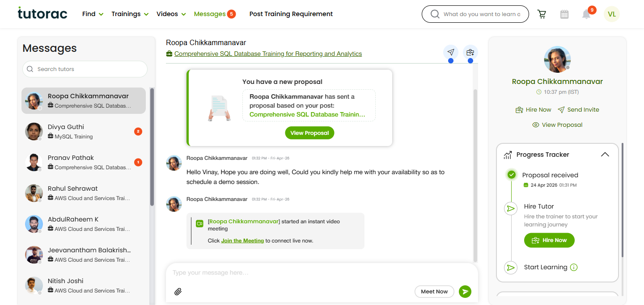
Task: Click the unread badge 1 on Pranav Pathak
Action: coord(138,162)
